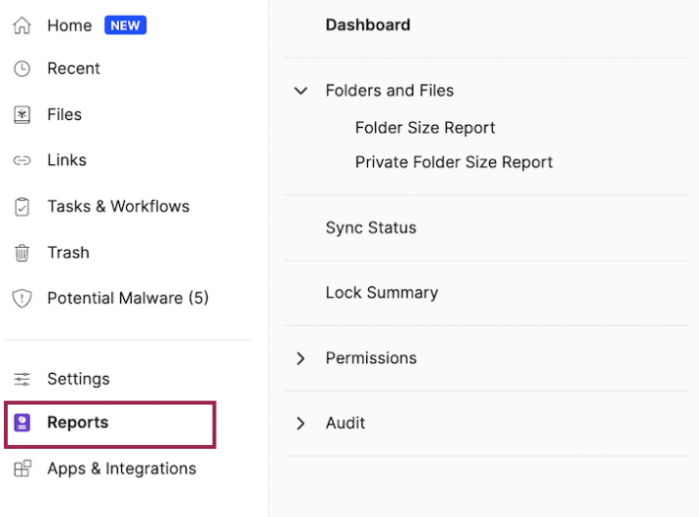
Task: Click the Potential Malware shield icon
Action: pos(22,299)
